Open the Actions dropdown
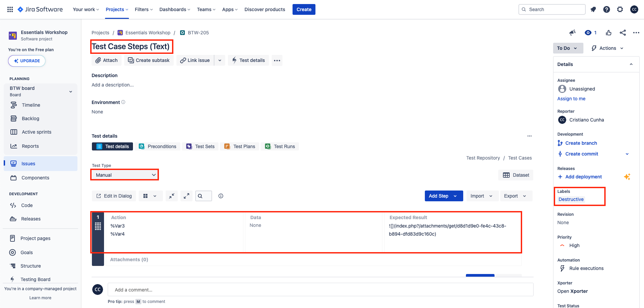The width and height of the screenshot is (644, 308). [608, 48]
